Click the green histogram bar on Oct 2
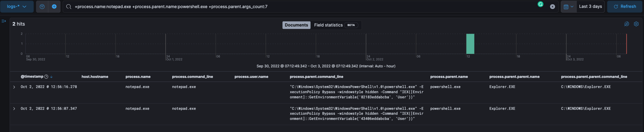Screen dimensions: 644x132 point(470,44)
